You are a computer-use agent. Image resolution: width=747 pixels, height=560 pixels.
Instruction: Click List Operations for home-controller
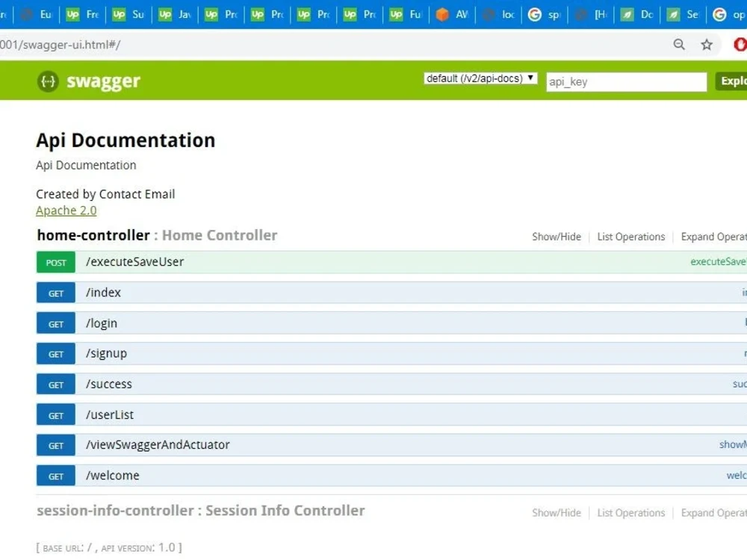click(x=631, y=237)
